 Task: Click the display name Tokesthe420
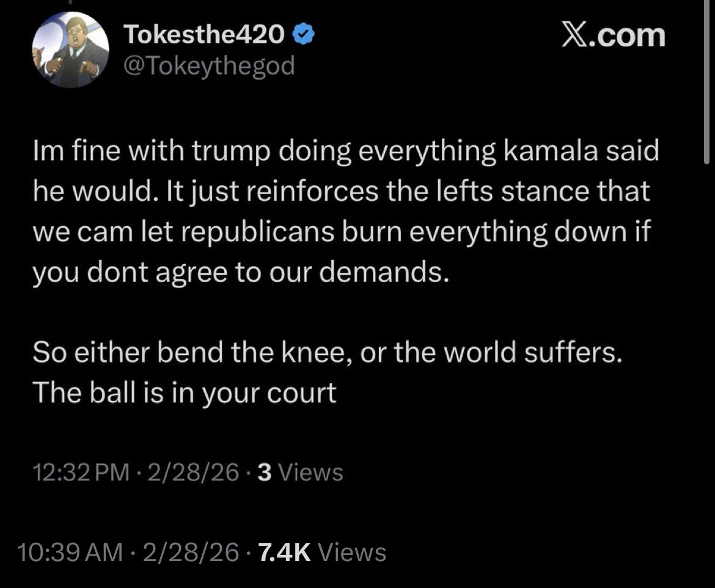(x=205, y=37)
